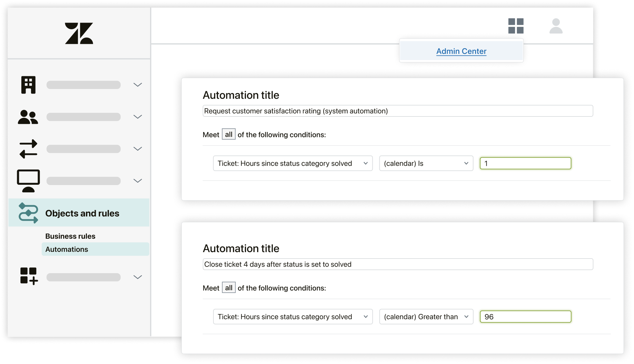Click the Objects and rules icon
Screen dimensions: 634x364
coord(28,213)
